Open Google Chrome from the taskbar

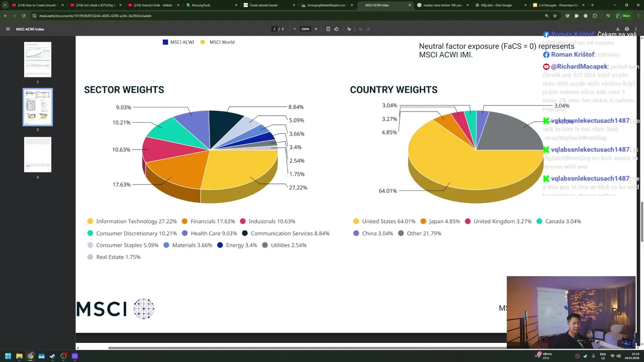click(30, 356)
